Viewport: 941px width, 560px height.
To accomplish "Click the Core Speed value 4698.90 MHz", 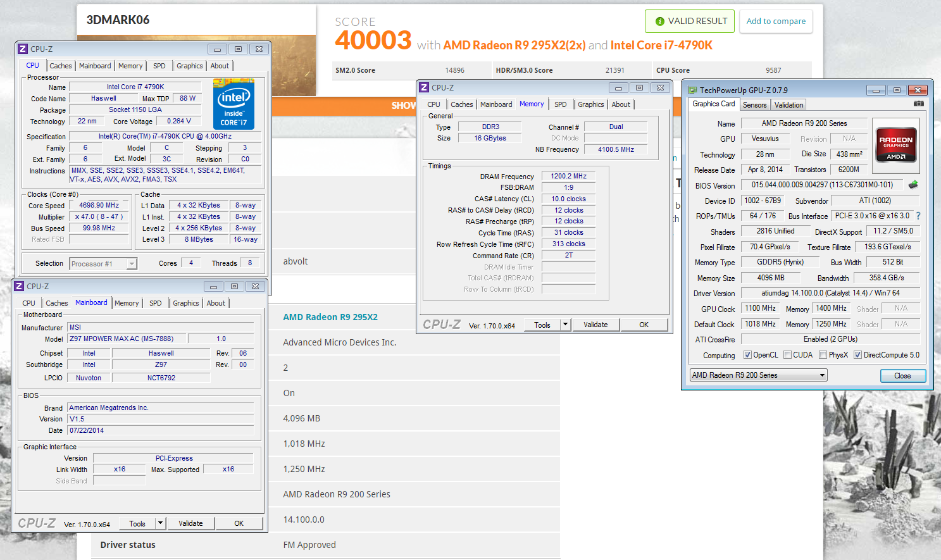I will click(99, 205).
